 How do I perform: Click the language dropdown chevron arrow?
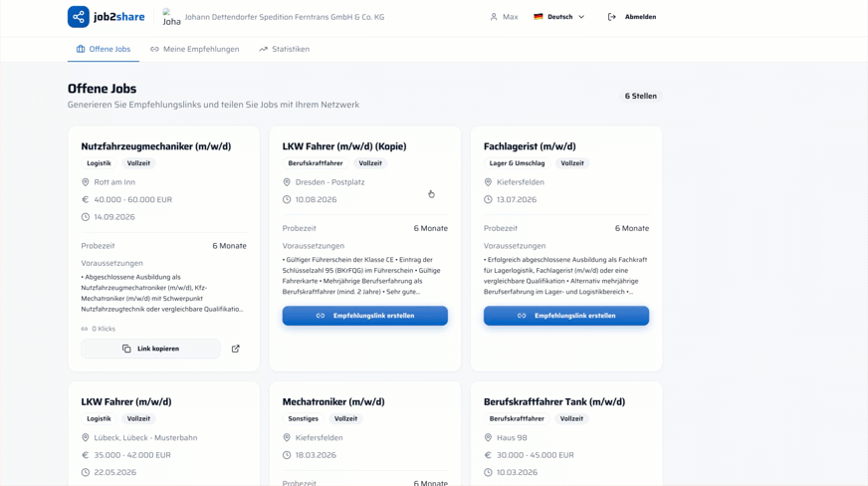[x=581, y=17]
